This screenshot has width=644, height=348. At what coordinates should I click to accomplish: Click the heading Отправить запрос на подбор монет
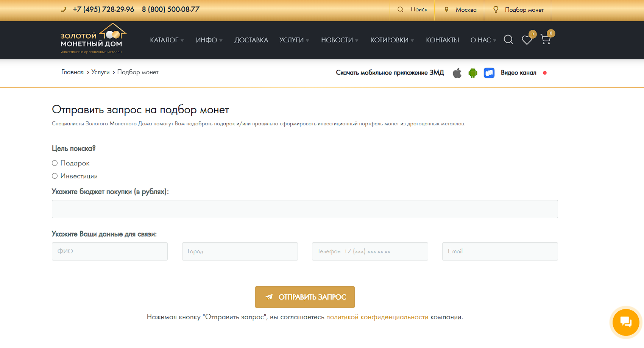tap(140, 110)
